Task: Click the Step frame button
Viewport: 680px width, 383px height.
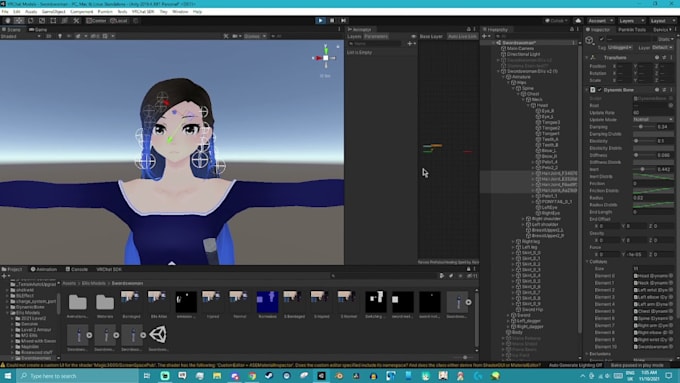Action: tap(343, 20)
